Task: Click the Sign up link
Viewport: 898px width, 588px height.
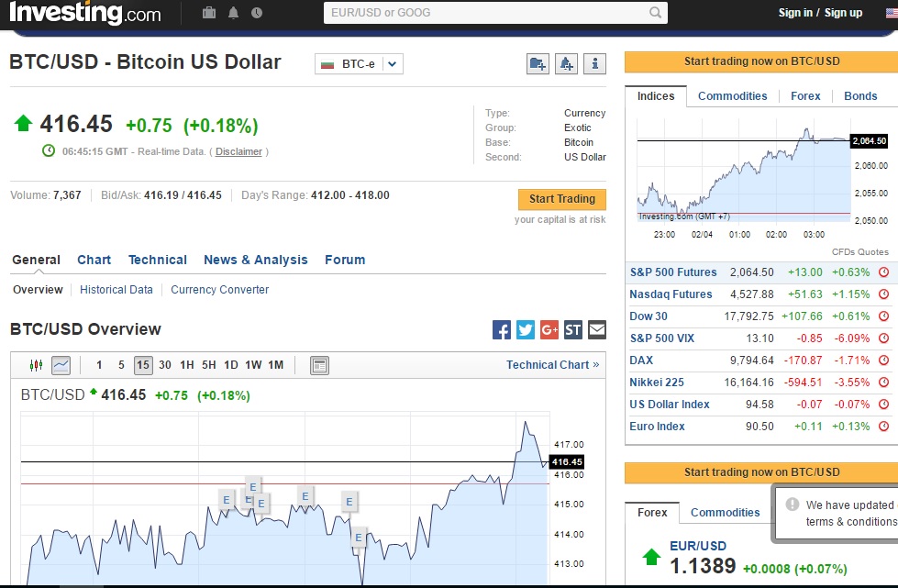Action: 843,13
